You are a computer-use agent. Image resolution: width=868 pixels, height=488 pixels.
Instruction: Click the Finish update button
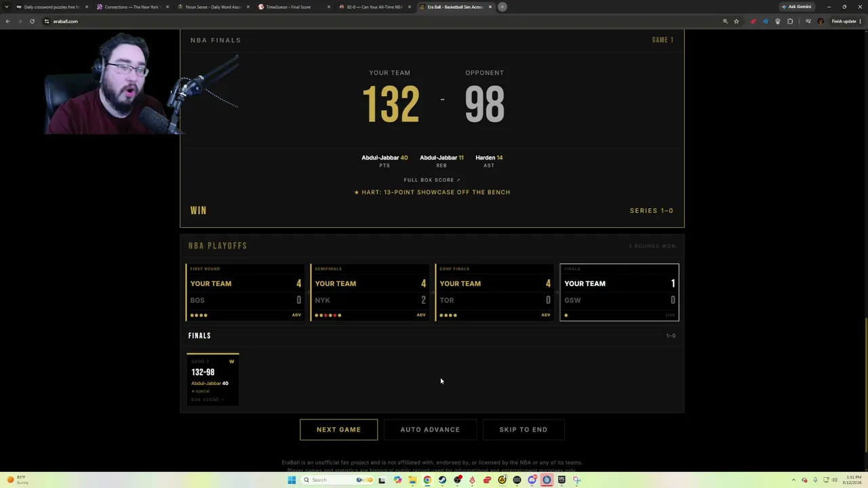pos(846,21)
